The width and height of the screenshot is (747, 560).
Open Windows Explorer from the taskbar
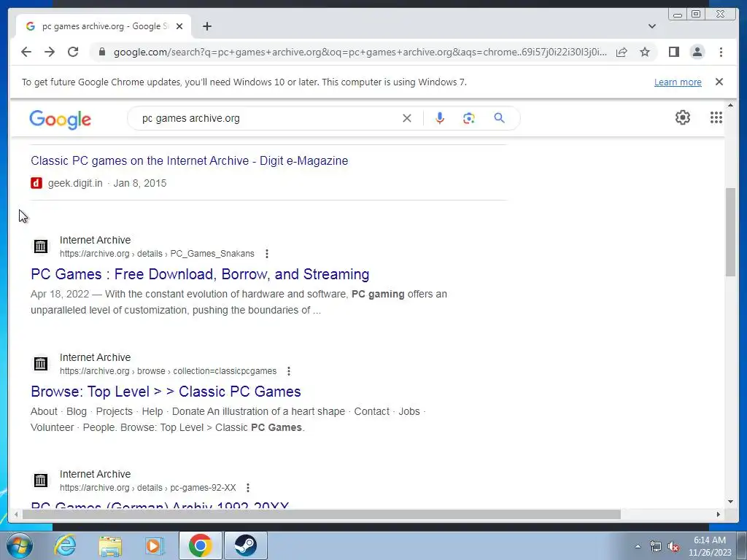coord(110,545)
